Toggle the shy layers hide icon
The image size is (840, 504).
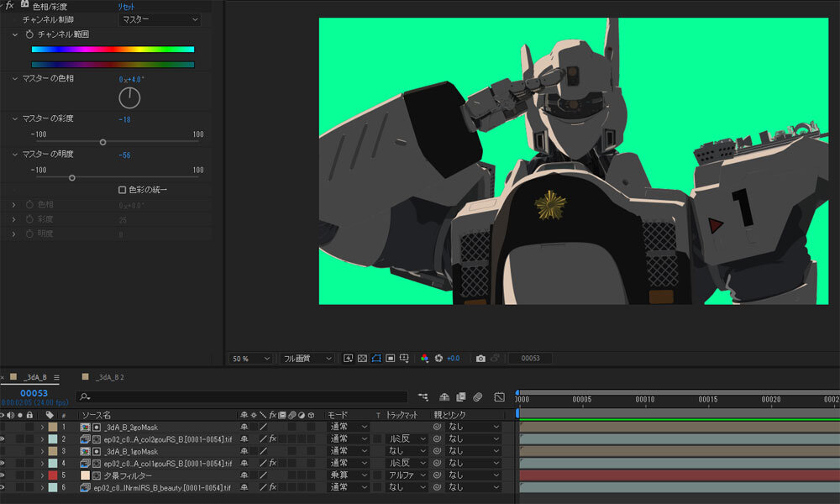click(444, 396)
